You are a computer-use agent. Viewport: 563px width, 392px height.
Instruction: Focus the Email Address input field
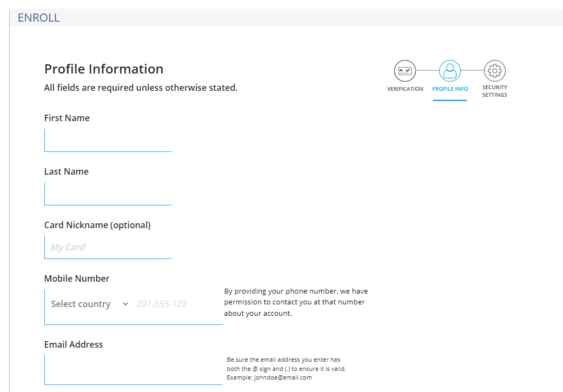point(133,370)
